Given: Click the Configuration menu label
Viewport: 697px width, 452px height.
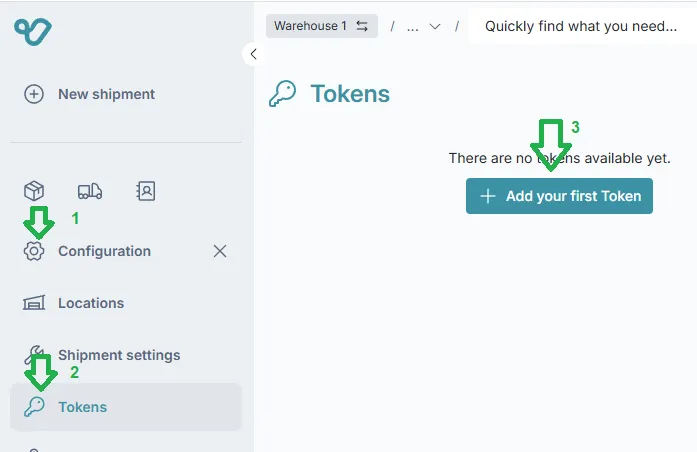Looking at the screenshot, I should coord(104,251).
